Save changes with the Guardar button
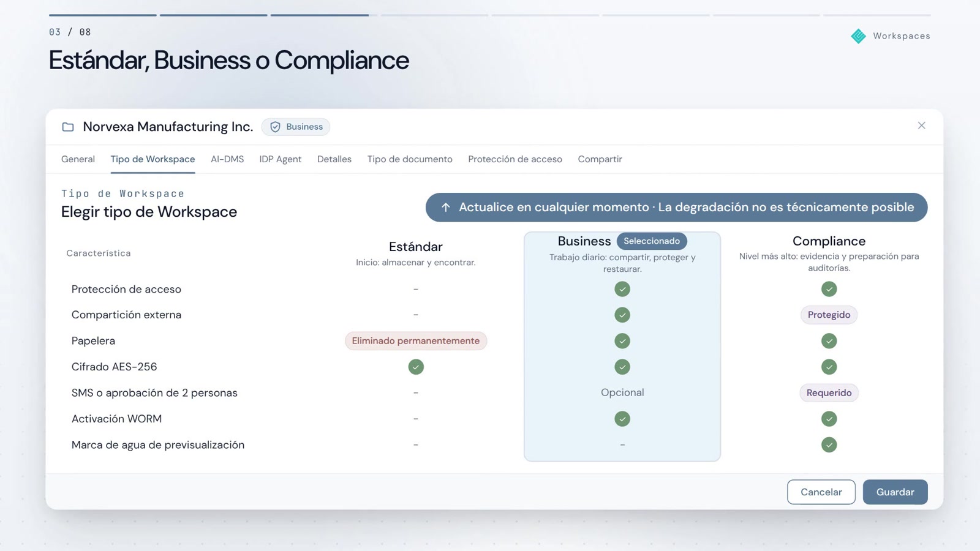This screenshot has width=980, height=551. tap(895, 492)
